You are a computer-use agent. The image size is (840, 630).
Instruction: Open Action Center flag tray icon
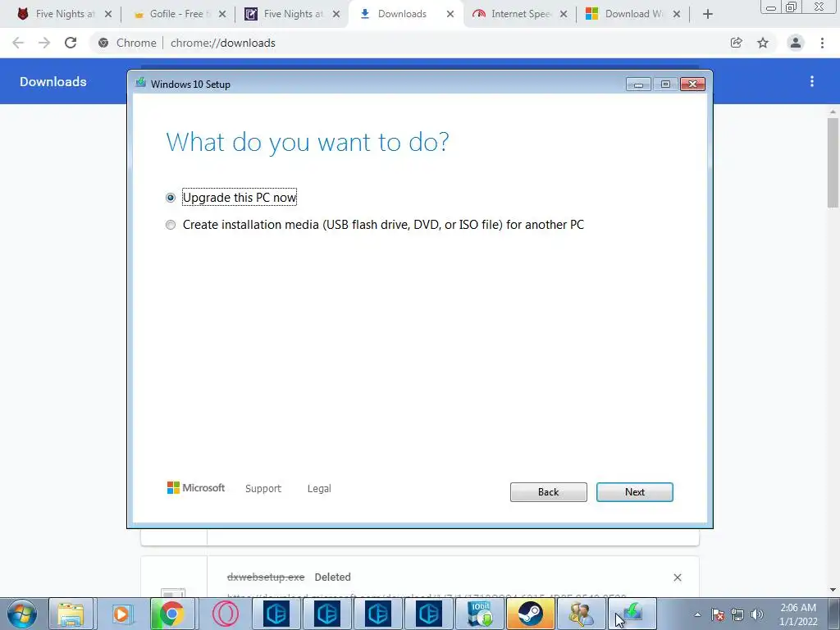point(718,614)
